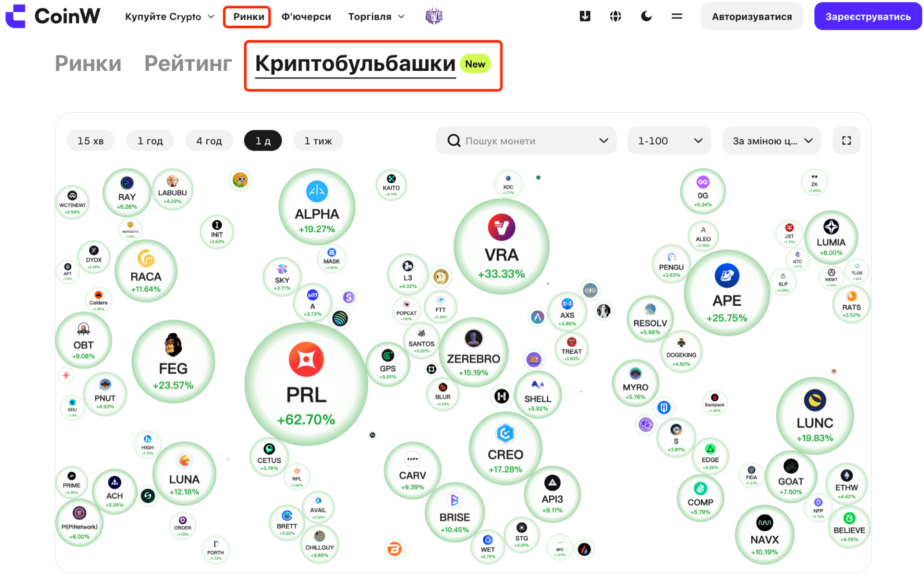Screen dimensions: 924x575
Task: Select the CREO bubble
Action: (x=505, y=448)
